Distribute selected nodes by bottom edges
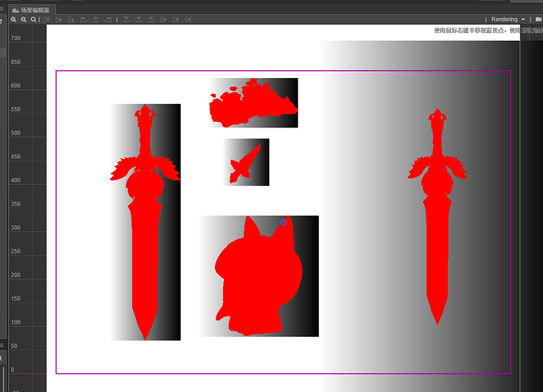 point(151,20)
